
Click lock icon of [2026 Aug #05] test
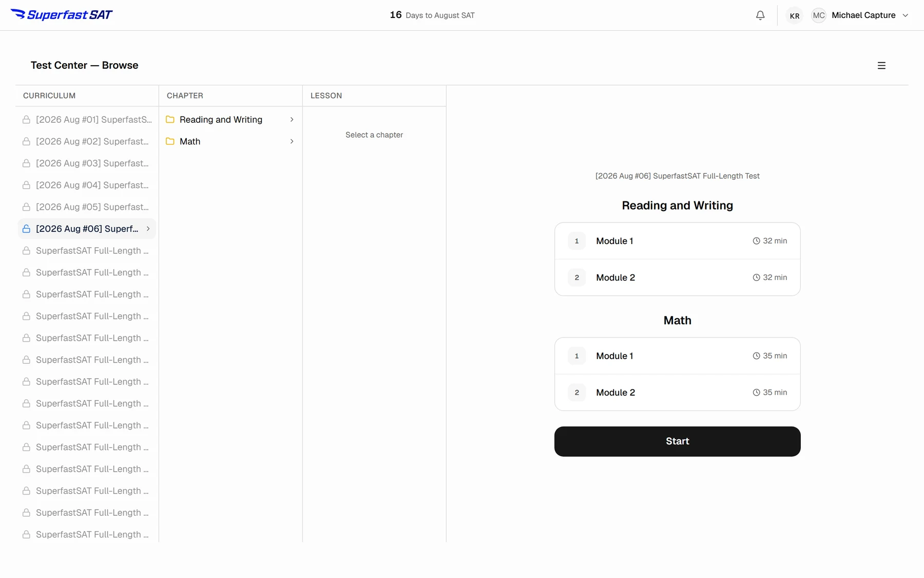[26, 207]
